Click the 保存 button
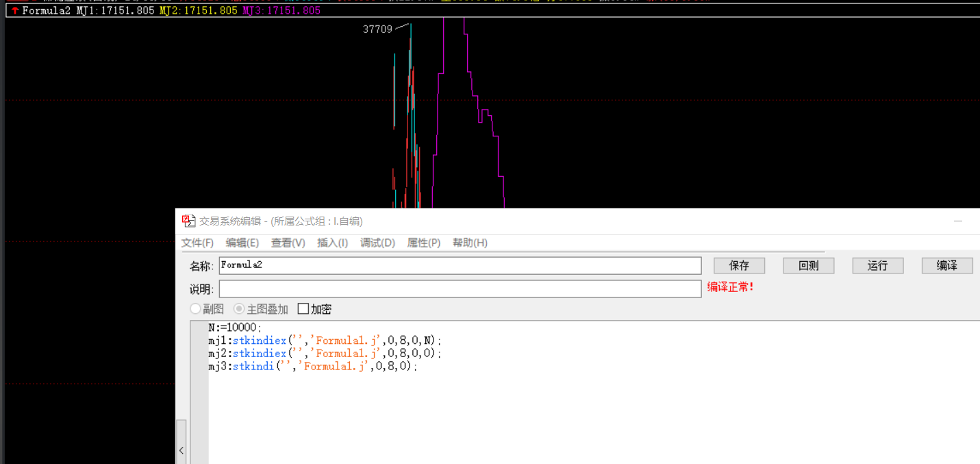980x464 pixels. [x=739, y=265]
